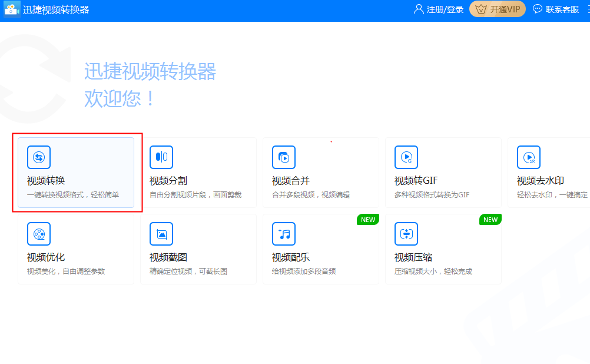Screen dimensions: 590x364
Task: Select the 视频压缩 video compression icon
Action: coord(406,233)
